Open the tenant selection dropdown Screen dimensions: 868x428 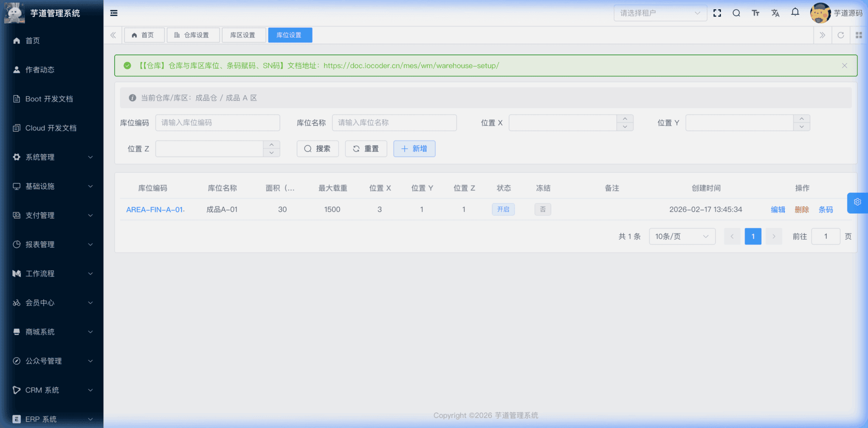660,13
